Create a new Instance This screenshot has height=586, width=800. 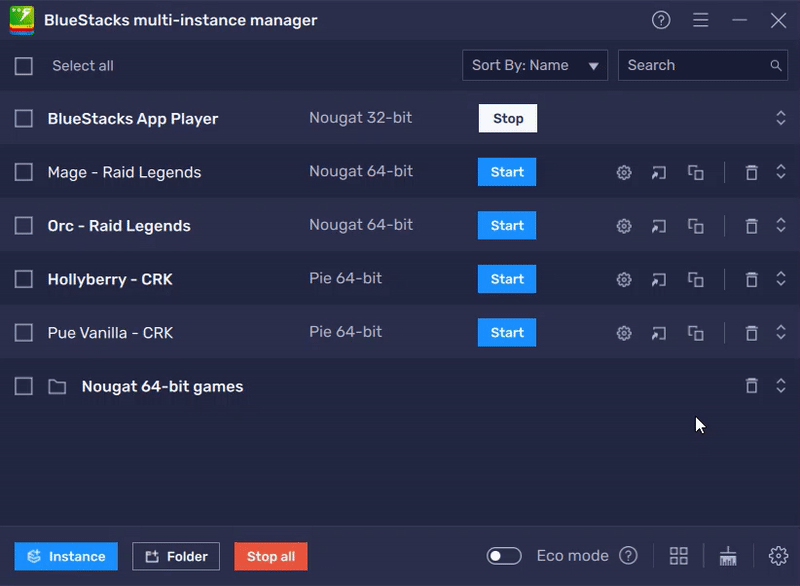tap(66, 556)
